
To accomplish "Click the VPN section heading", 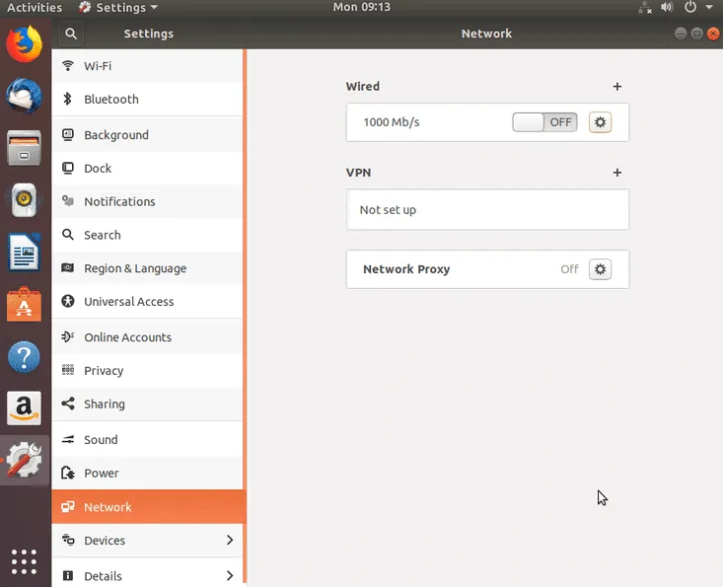I will (358, 173).
